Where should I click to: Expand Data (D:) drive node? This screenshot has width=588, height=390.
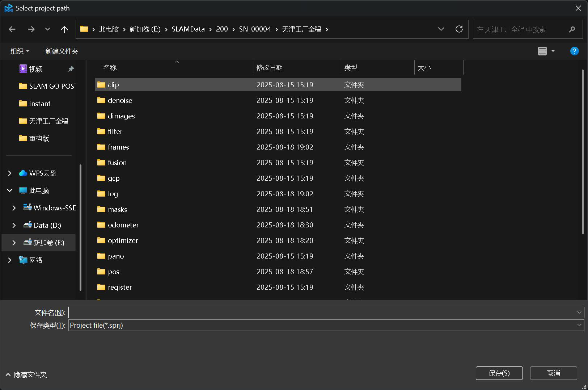pos(14,225)
